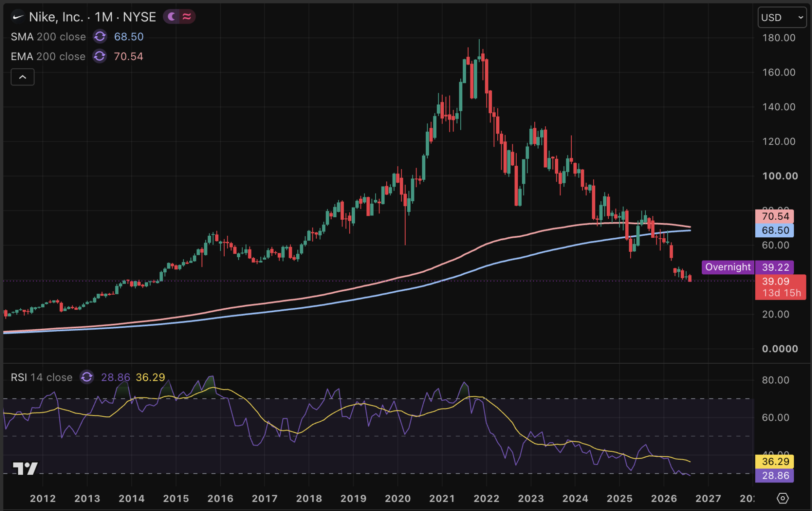Click the 0.0000 price axis label

780,349
